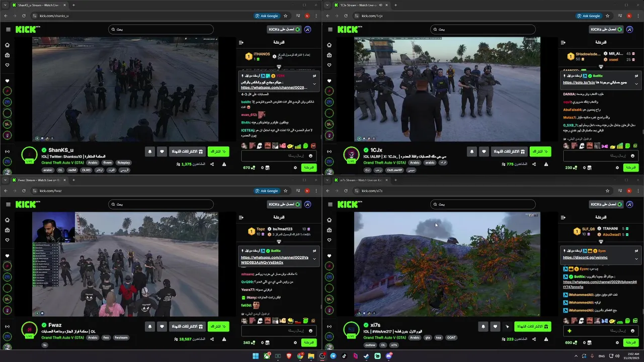The width and height of the screenshot is (644, 362).
Task: Select xi7s Stream browser tab
Action: point(361,180)
